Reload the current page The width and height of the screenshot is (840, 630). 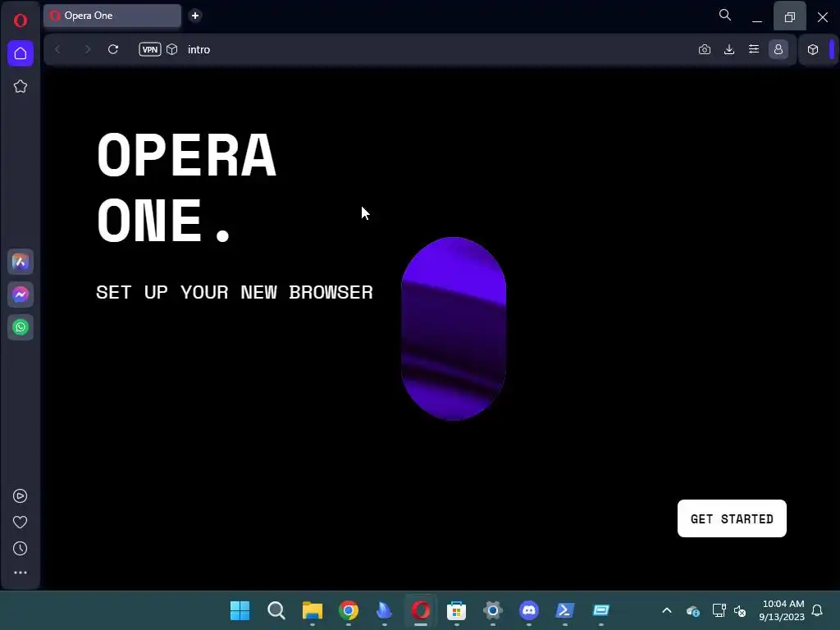coord(113,49)
